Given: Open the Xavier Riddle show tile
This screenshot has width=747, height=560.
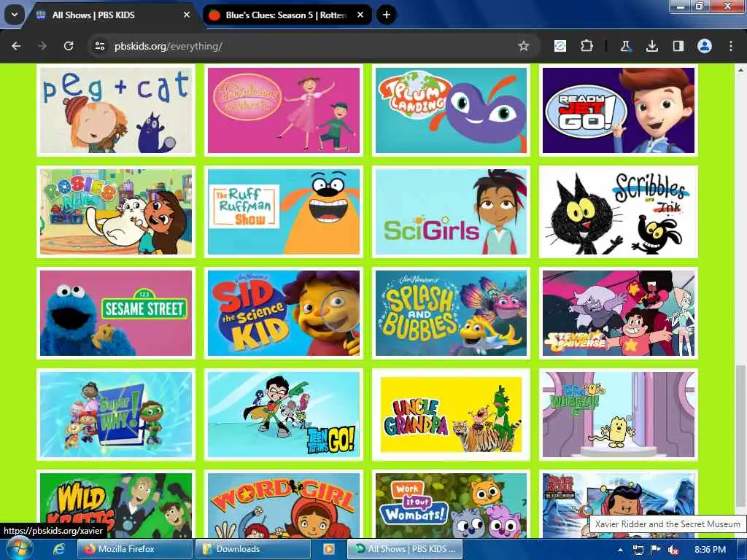Looking at the screenshot, I should (619, 504).
